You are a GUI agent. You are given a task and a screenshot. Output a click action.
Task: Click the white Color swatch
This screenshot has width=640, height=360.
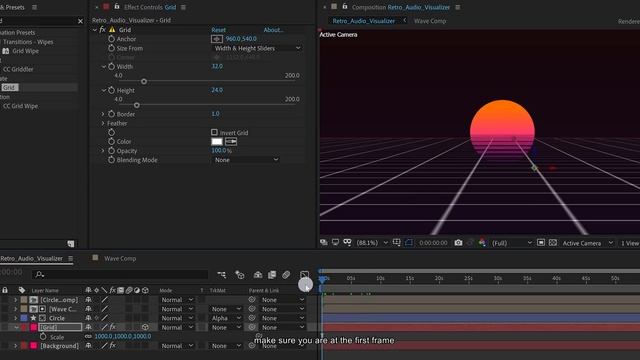[x=217, y=142]
